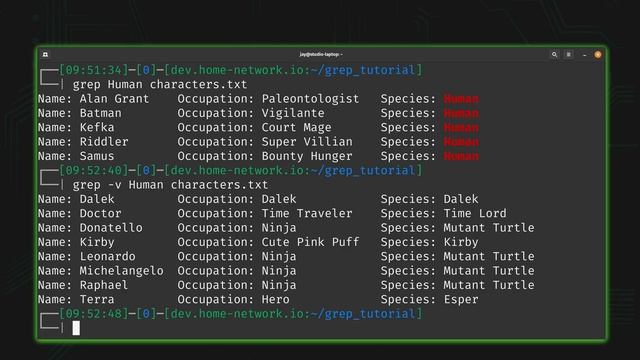Click the name 'Doctor'
The height and width of the screenshot is (360, 640).
[100, 213]
